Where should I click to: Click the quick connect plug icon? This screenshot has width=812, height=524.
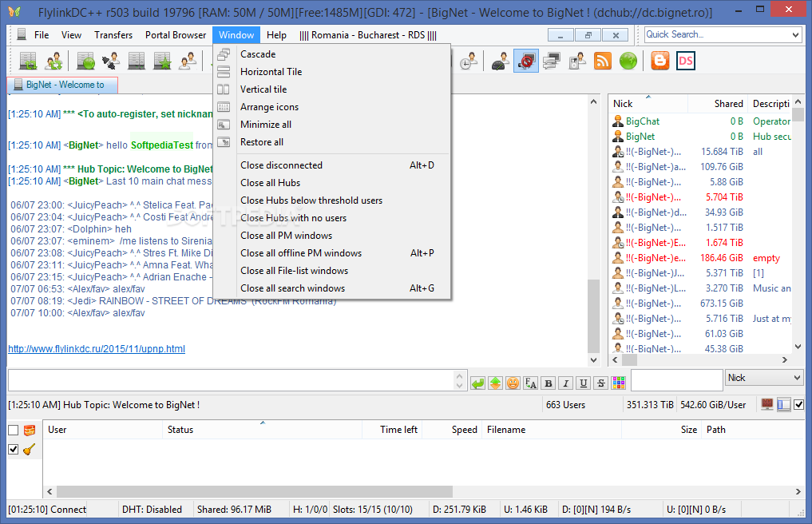[111, 62]
